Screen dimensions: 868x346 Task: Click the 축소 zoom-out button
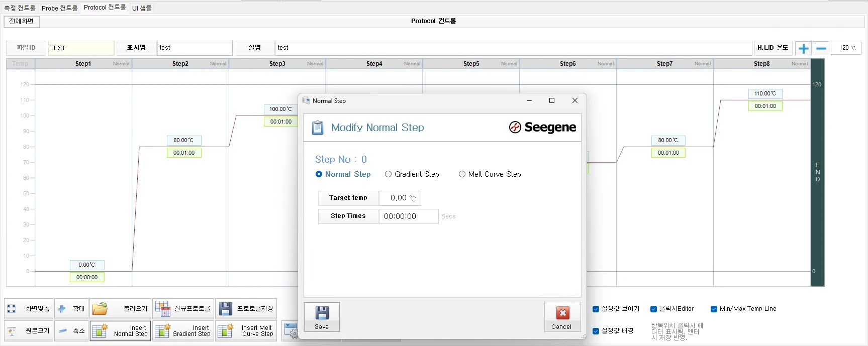tap(71, 331)
